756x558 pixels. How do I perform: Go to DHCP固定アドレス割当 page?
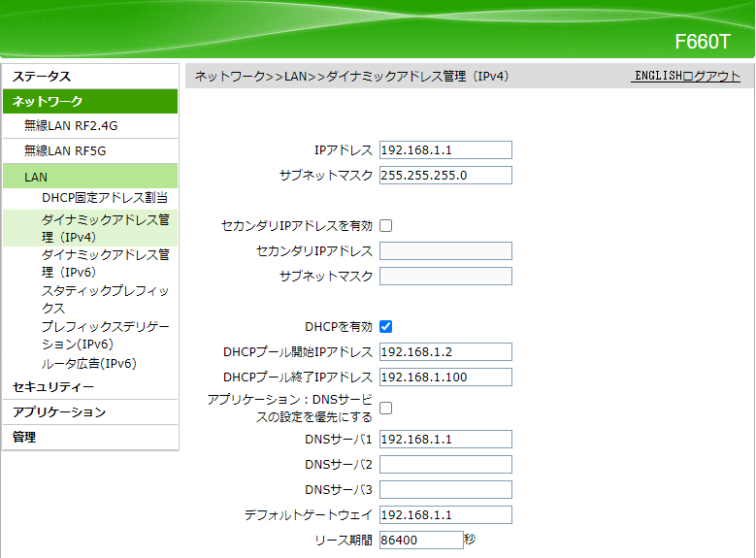105,198
